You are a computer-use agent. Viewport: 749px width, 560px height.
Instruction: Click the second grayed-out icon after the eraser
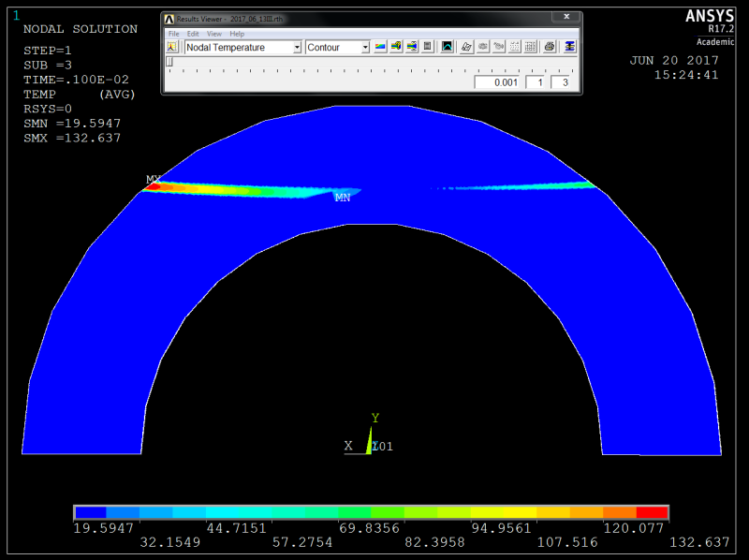click(x=499, y=47)
